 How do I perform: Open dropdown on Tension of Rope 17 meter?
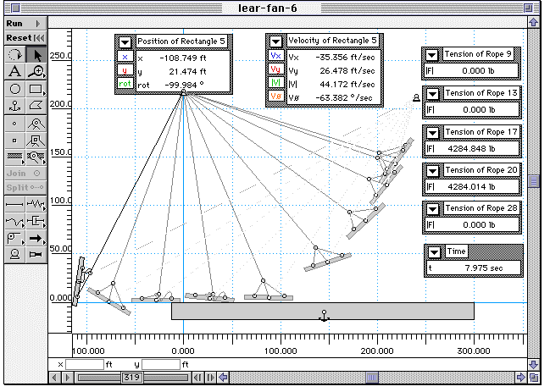click(x=433, y=132)
